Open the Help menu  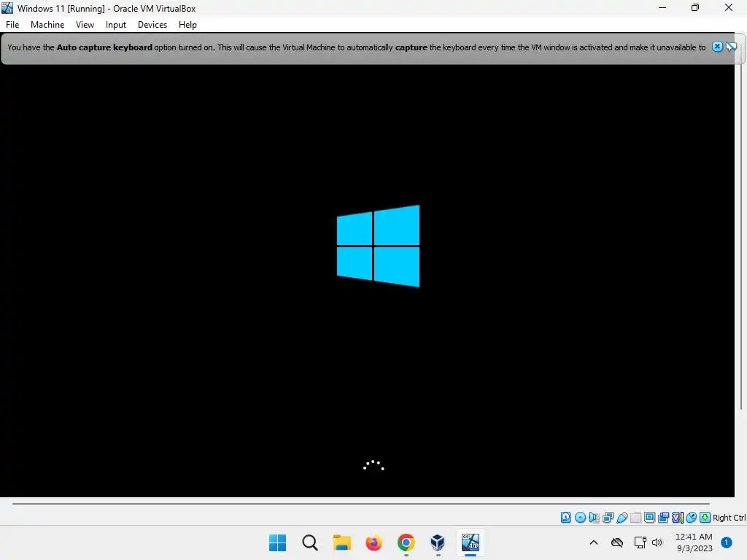pyautogui.click(x=187, y=25)
